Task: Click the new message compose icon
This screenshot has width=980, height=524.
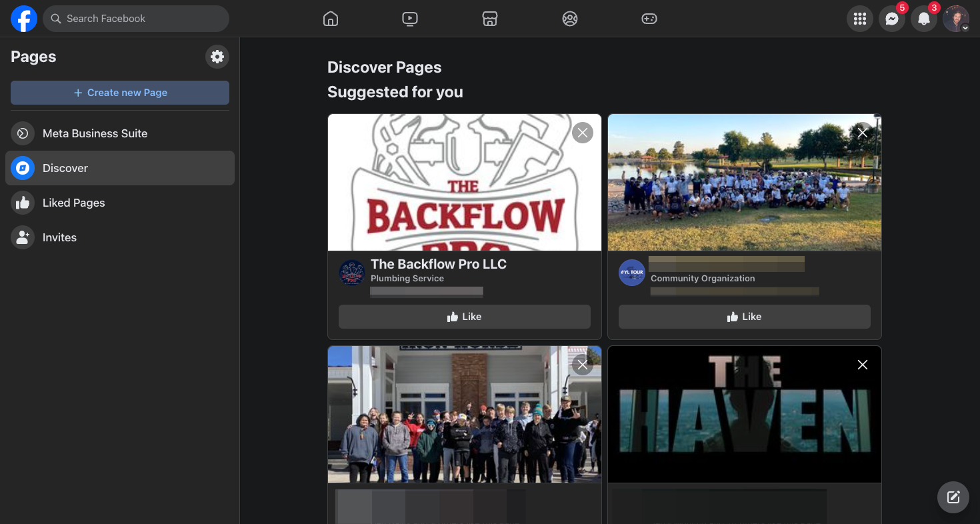Action: coord(953,497)
